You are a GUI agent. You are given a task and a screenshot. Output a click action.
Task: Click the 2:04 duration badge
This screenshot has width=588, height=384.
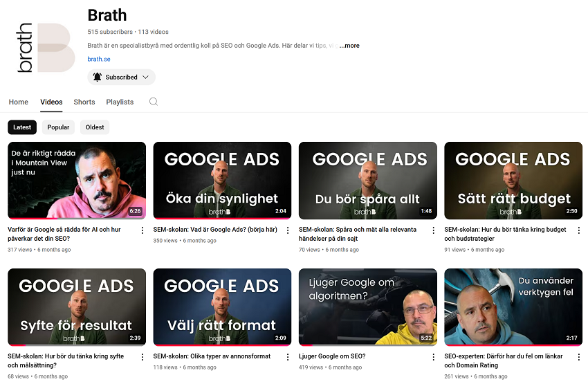pos(280,211)
